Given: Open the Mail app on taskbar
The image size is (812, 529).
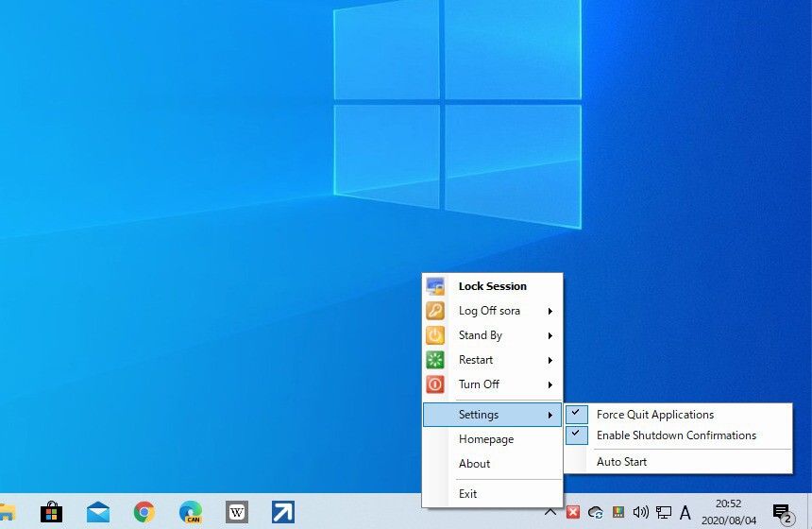Looking at the screenshot, I should click(98, 512).
